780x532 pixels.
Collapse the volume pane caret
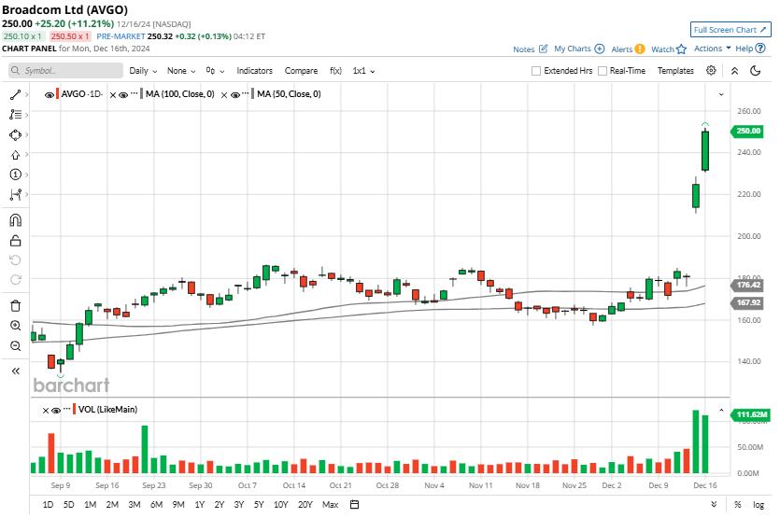click(721, 410)
